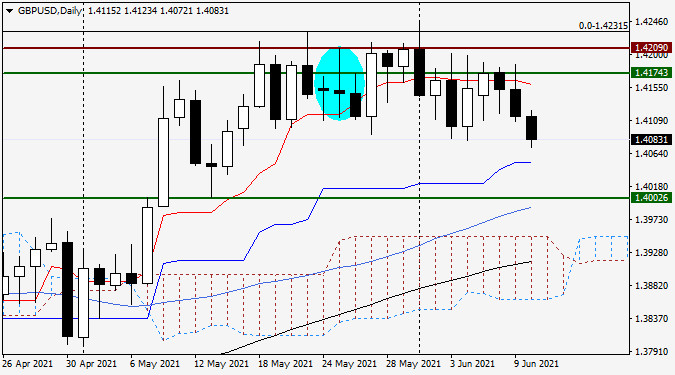This screenshot has height=375, width=675.
Task: Click the upper green 1.41743 level label
Action: (x=651, y=72)
